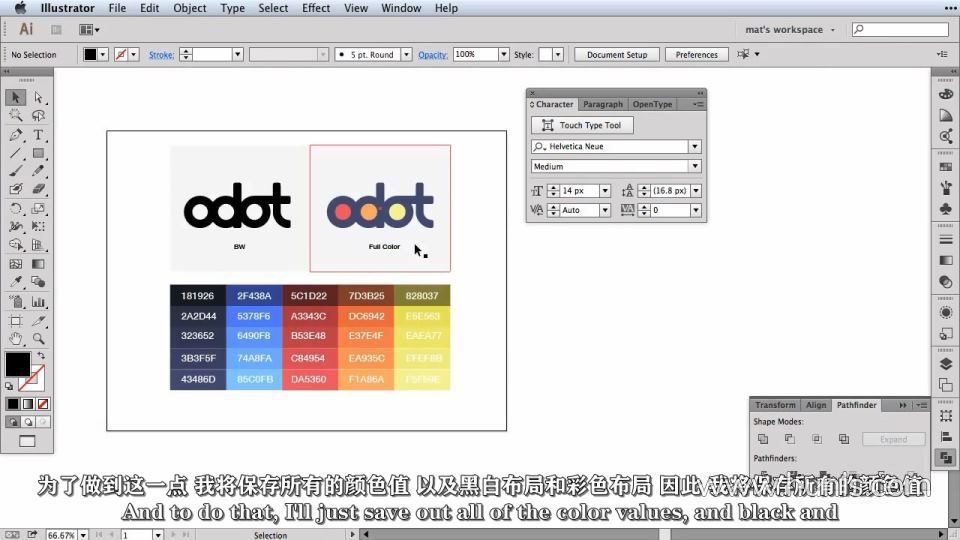Switch to the OpenType tab
960x540 pixels.
point(652,104)
